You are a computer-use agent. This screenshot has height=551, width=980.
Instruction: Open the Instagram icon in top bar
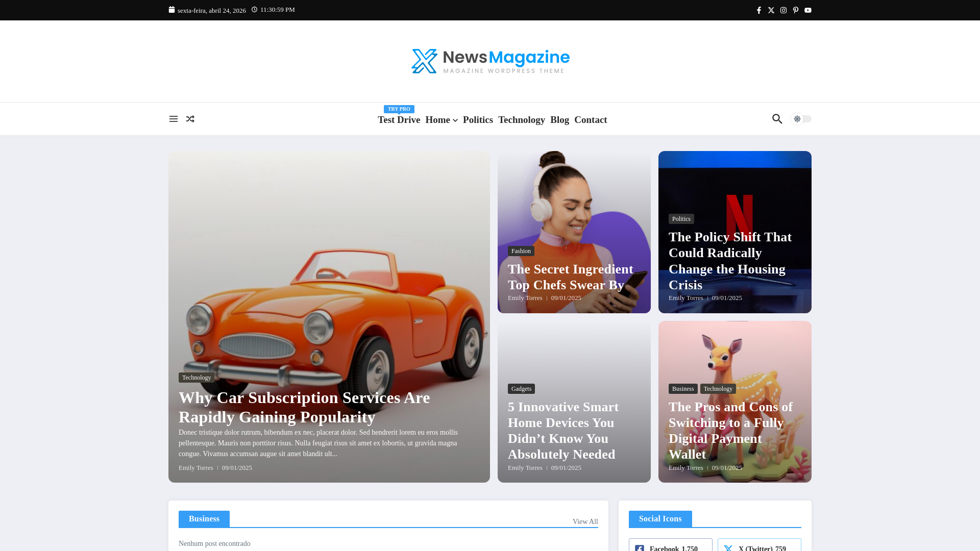click(783, 10)
